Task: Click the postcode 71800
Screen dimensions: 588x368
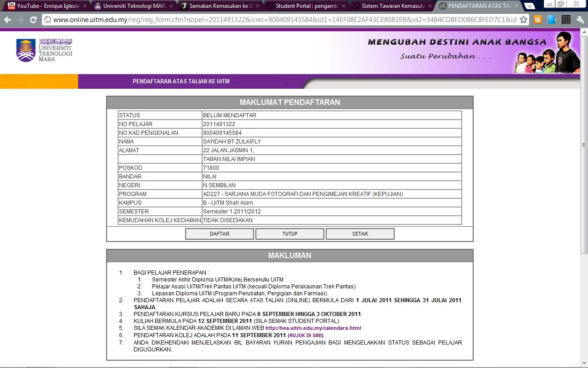Action: [x=211, y=168]
